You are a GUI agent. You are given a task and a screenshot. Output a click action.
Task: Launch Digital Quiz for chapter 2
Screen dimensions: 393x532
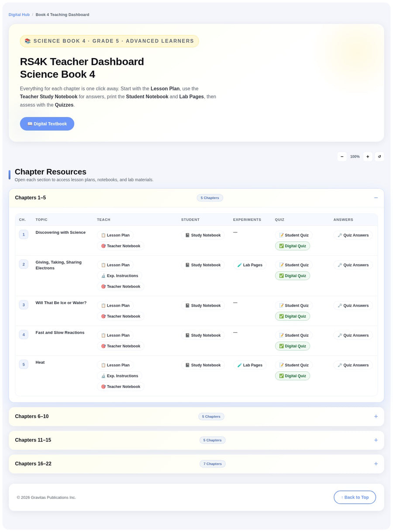[293, 276]
